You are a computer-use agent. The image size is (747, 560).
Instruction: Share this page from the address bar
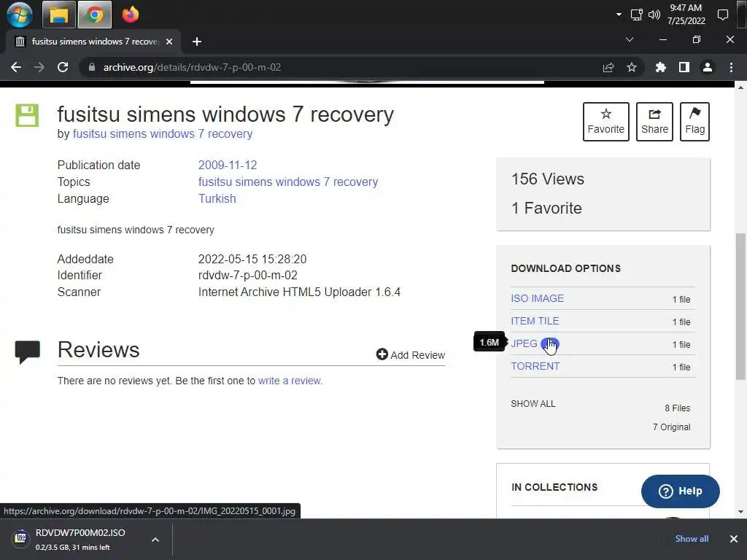coord(608,68)
